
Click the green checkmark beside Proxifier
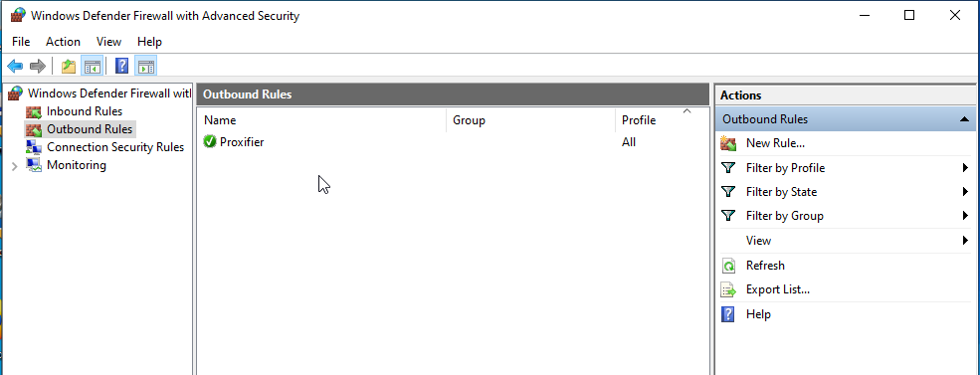click(x=210, y=142)
